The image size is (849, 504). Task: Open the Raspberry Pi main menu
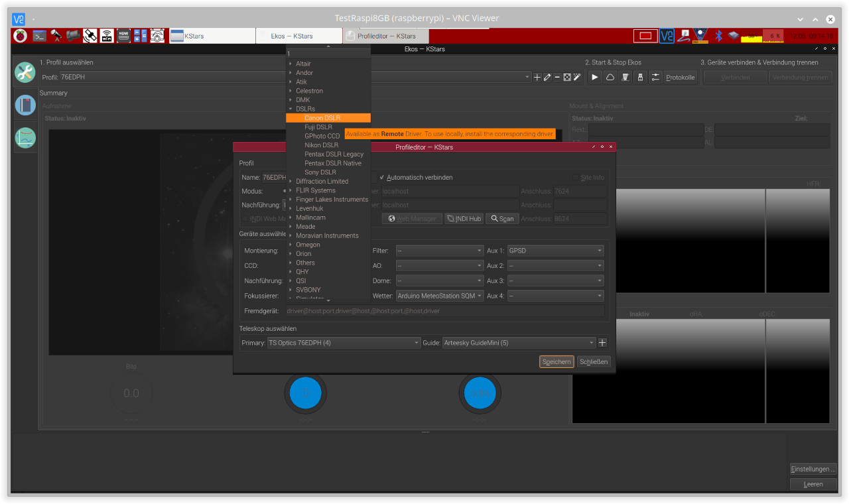[x=20, y=36]
